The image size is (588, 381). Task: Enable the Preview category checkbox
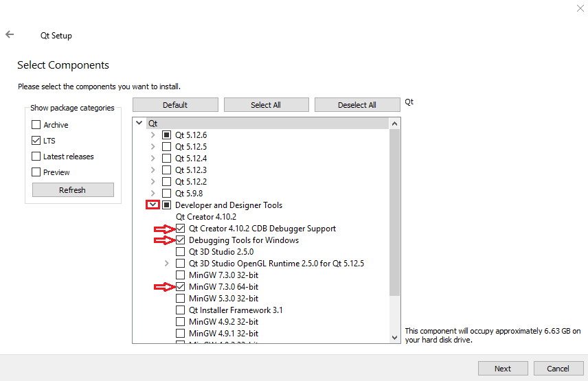(x=36, y=172)
